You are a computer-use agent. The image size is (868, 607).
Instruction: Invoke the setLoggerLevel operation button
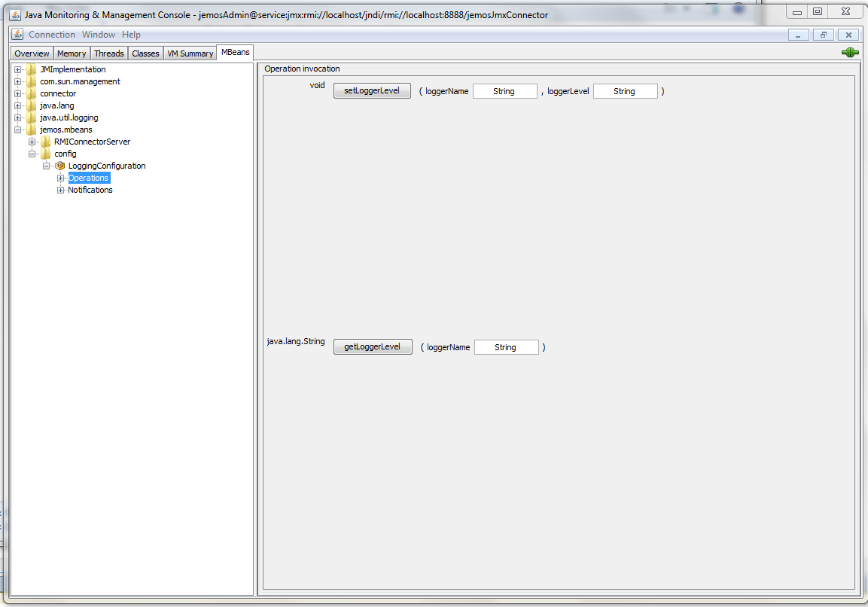[372, 91]
